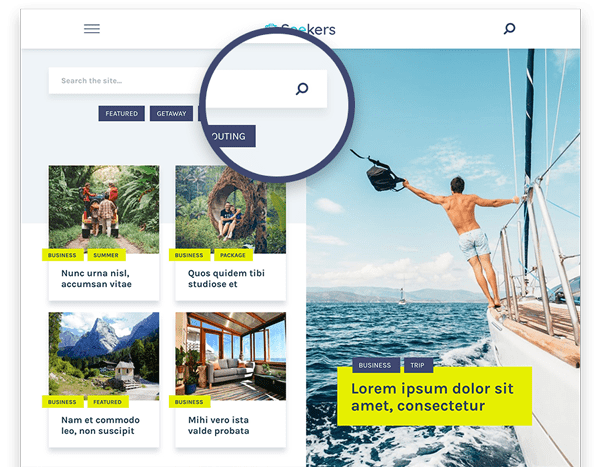The height and width of the screenshot is (467, 600).
Task: Open 'Lorem ipsum dolor sit amet' hero headline
Action: tap(432, 397)
